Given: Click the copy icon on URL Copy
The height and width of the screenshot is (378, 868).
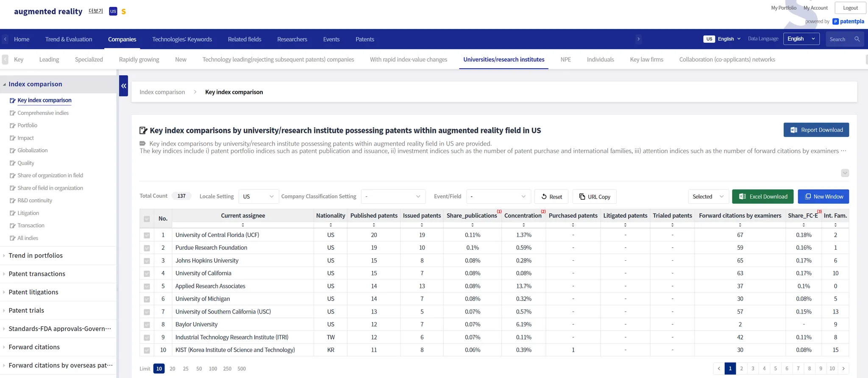Looking at the screenshot, I should (582, 196).
